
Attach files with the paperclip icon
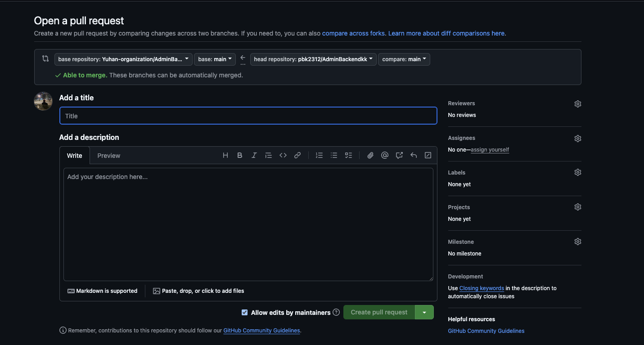pyautogui.click(x=370, y=155)
